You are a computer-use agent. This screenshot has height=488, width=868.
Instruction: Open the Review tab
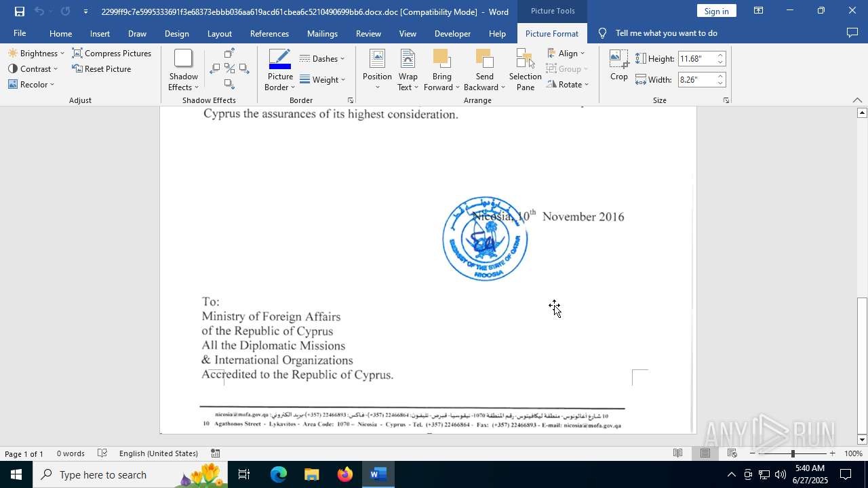pos(368,33)
